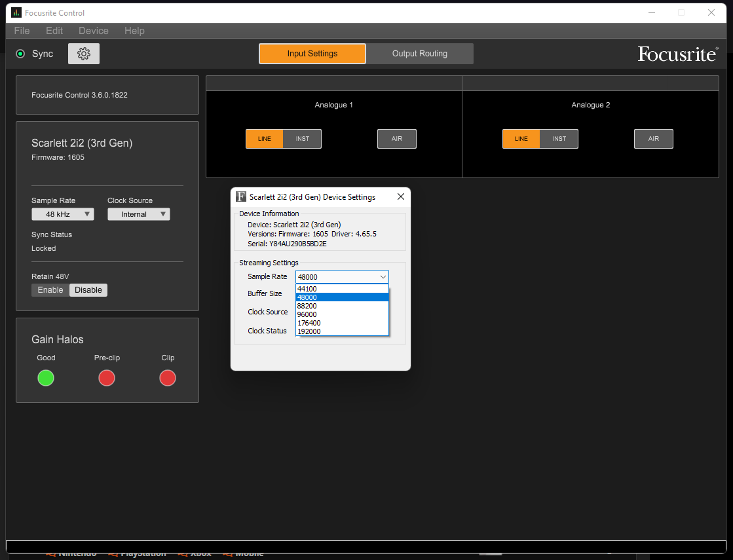
Task: Click the Good gain halo green swatch
Action: coord(46,378)
